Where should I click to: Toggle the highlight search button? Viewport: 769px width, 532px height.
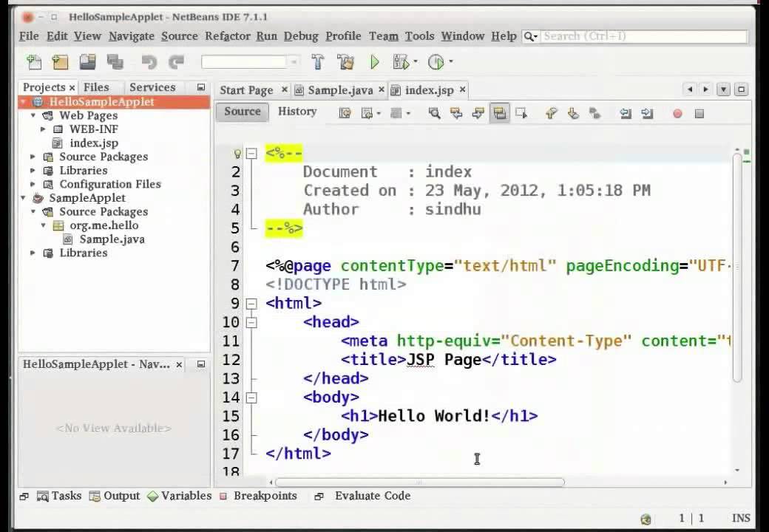coord(500,113)
